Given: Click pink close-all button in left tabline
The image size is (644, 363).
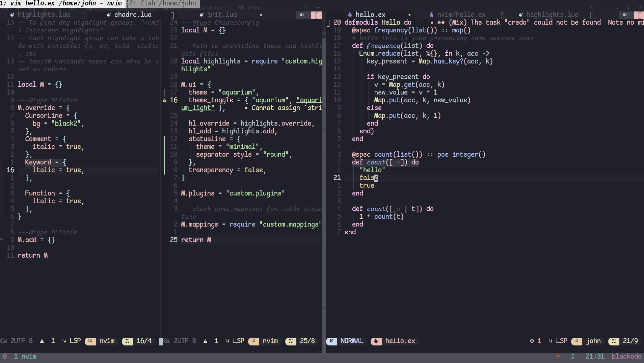Looking at the screenshot, I should tap(317, 15).
